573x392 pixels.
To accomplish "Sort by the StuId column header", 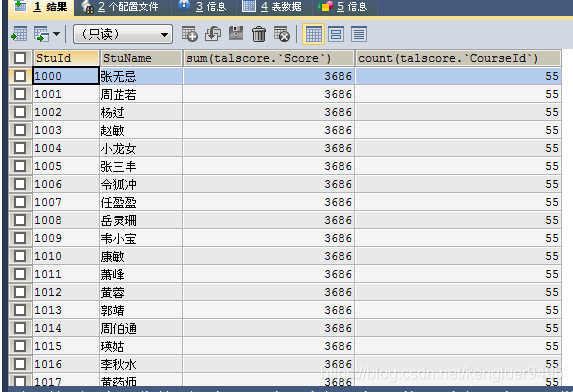I will coord(66,58).
